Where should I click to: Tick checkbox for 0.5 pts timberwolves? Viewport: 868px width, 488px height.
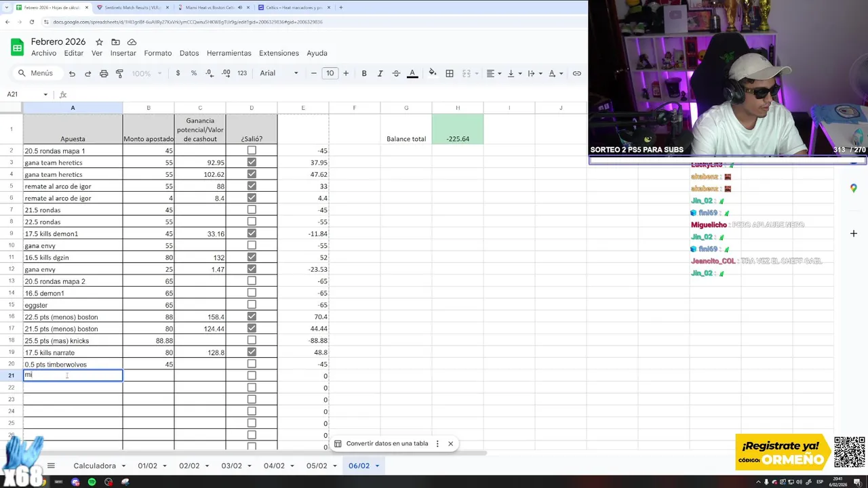click(252, 364)
